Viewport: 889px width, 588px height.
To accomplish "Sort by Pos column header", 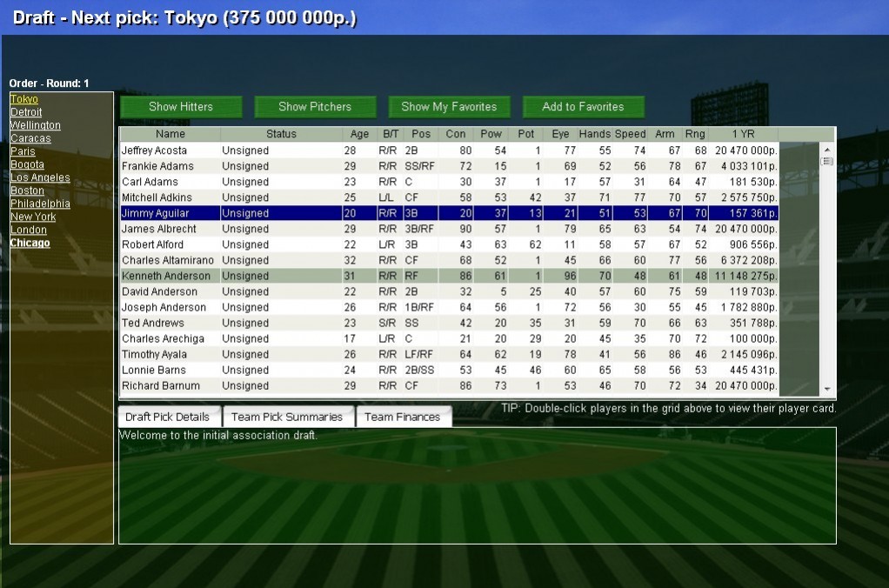I will click(x=421, y=134).
